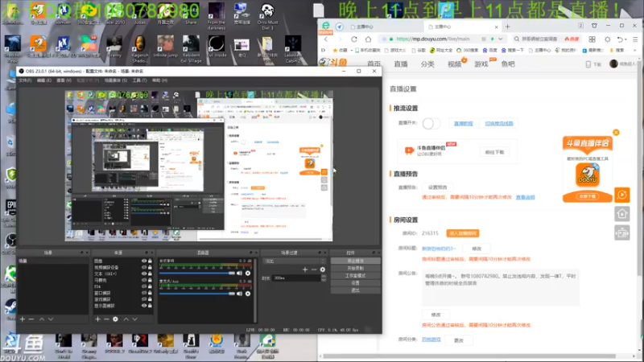Increase transition duration with stepper arrow
This screenshot has width=644, height=362.
click(324, 276)
